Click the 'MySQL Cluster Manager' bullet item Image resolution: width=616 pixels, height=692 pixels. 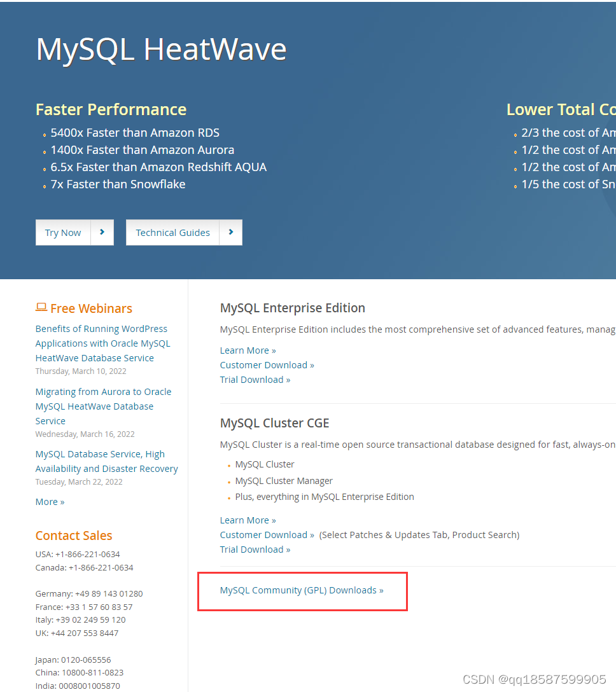283,481
